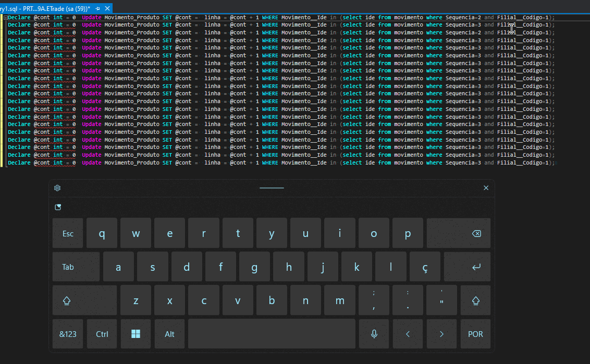Toggle the Ctrl key on touch keyboard
This screenshot has height=364, width=590.
tap(102, 334)
